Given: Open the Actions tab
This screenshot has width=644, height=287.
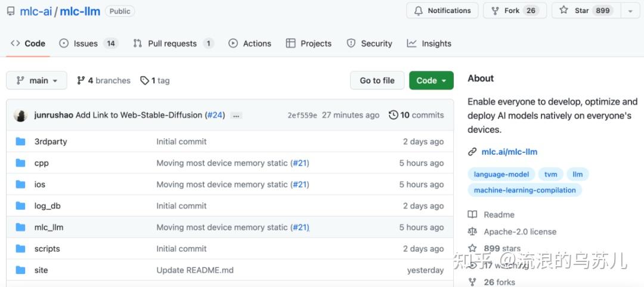Looking at the screenshot, I should 250,43.
